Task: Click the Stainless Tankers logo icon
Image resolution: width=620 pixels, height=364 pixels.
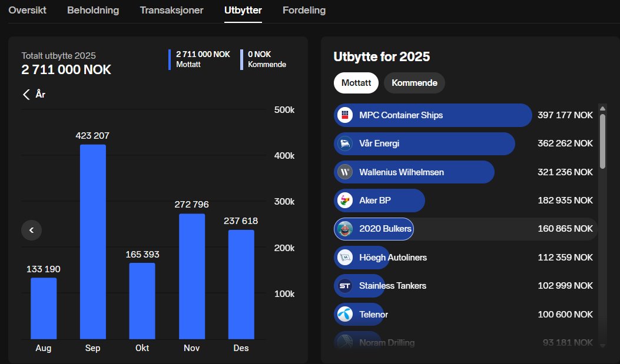Action: coord(345,286)
